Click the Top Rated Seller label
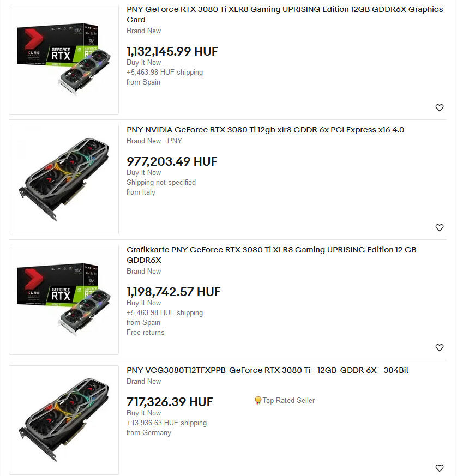Screen dimensions: 463x476 (x=288, y=400)
